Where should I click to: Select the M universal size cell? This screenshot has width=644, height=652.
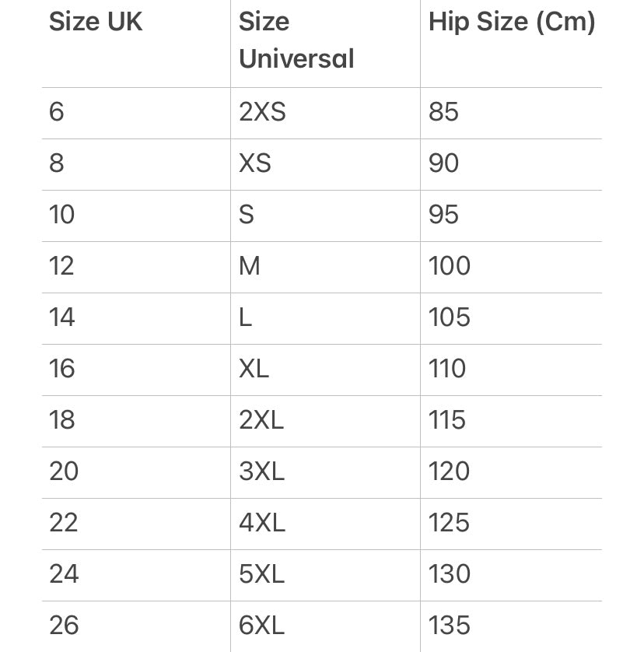click(250, 266)
